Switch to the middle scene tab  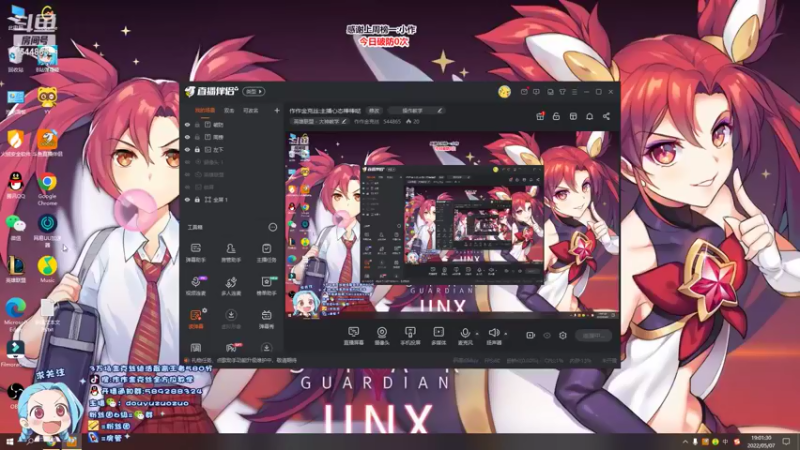[229, 110]
